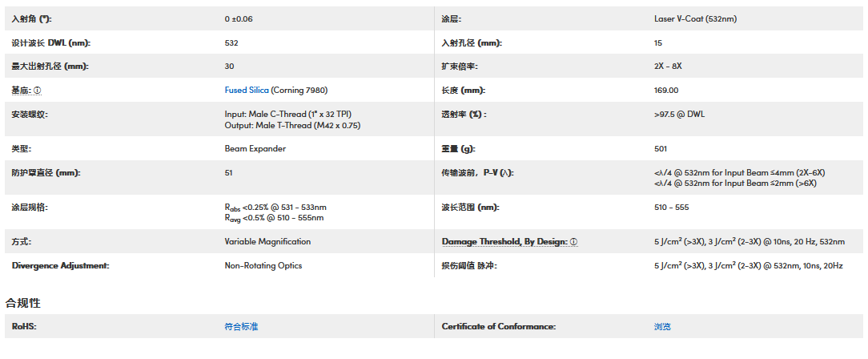Click the info icon next to 基底
This screenshot has width=868, height=359.
(x=38, y=91)
